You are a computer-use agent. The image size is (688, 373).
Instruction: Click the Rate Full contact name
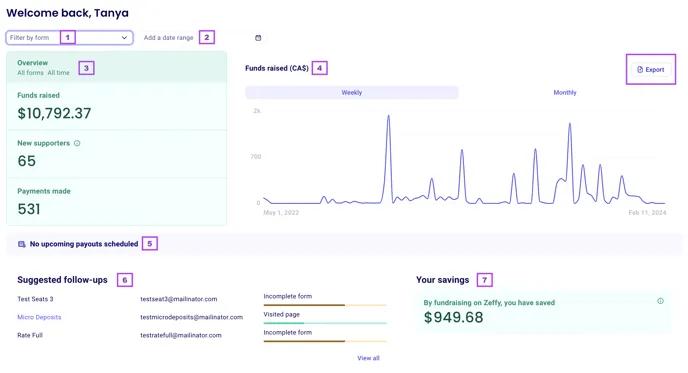(30, 335)
